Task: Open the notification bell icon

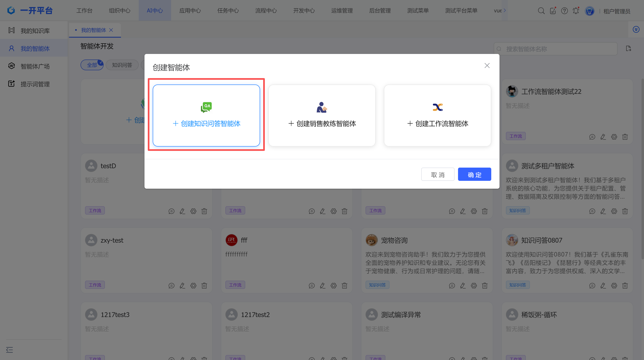Action: click(576, 11)
